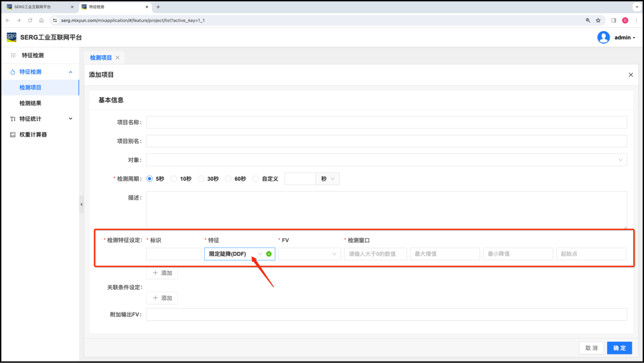Click the 确定 confirm button
The image size is (644, 363).
pos(619,348)
